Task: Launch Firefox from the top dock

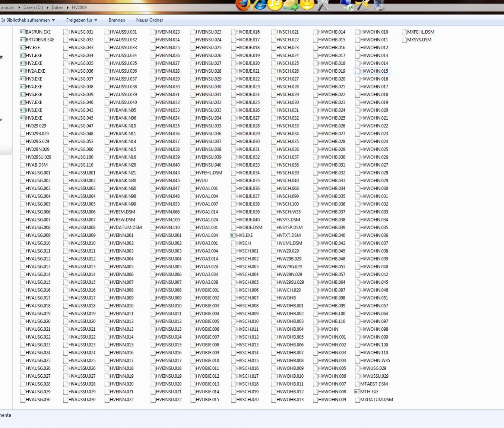Action: pos(243,4)
